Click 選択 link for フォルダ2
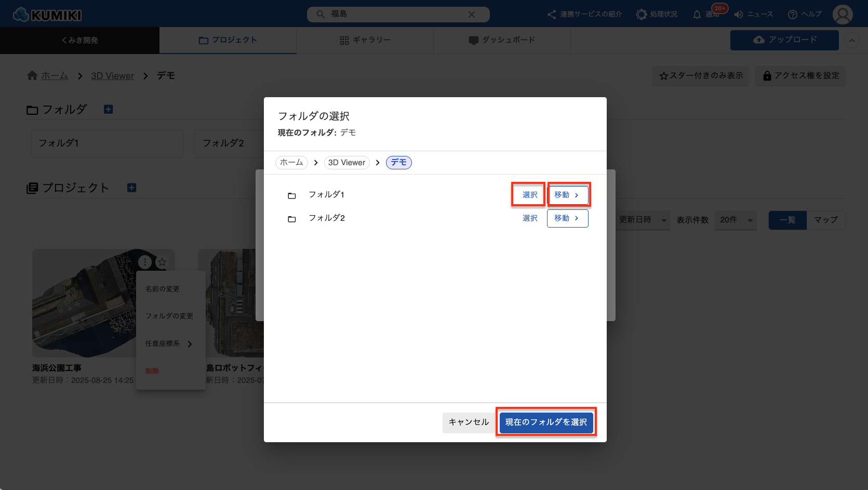Viewport: 868px width, 490px height. point(530,218)
